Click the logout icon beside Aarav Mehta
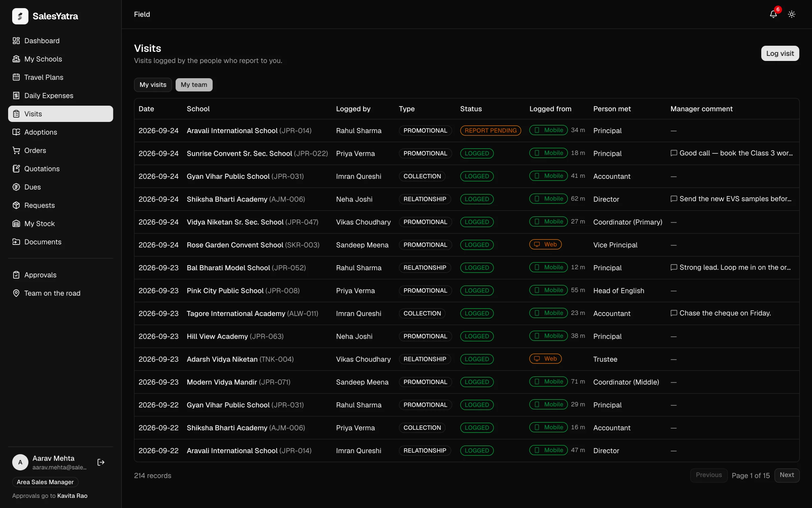 [101, 462]
